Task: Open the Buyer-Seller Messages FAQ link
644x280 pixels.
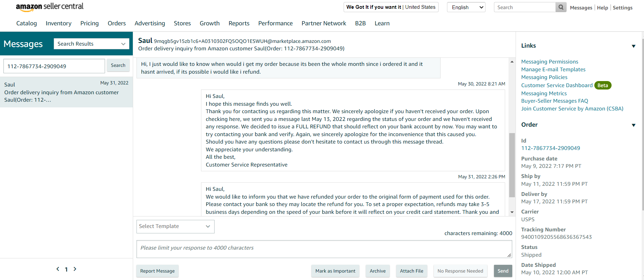Action: [554, 101]
